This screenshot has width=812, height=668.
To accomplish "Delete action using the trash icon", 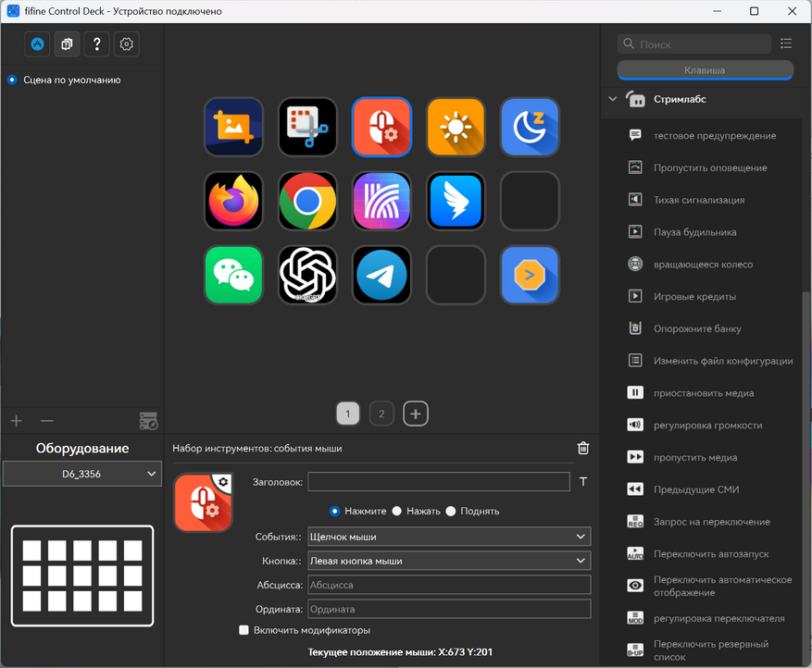I will click(x=583, y=448).
